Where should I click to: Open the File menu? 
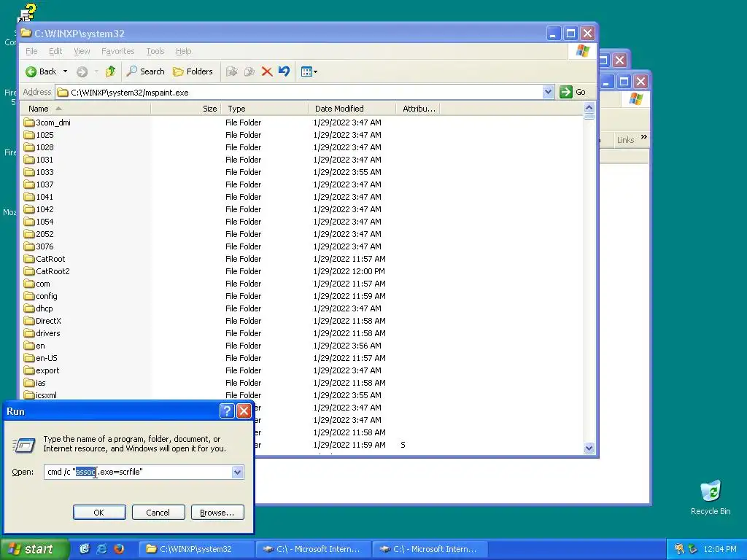click(x=31, y=51)
